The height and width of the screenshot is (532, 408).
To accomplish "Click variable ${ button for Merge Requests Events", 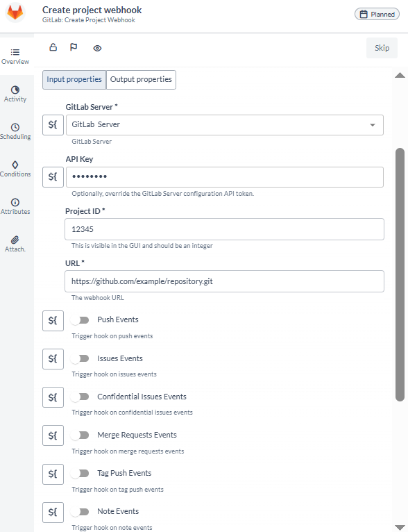I will 53,435.
